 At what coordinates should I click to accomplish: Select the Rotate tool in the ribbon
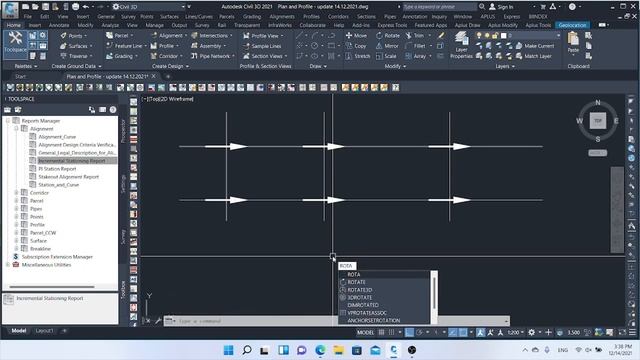[x=388, y=36]
